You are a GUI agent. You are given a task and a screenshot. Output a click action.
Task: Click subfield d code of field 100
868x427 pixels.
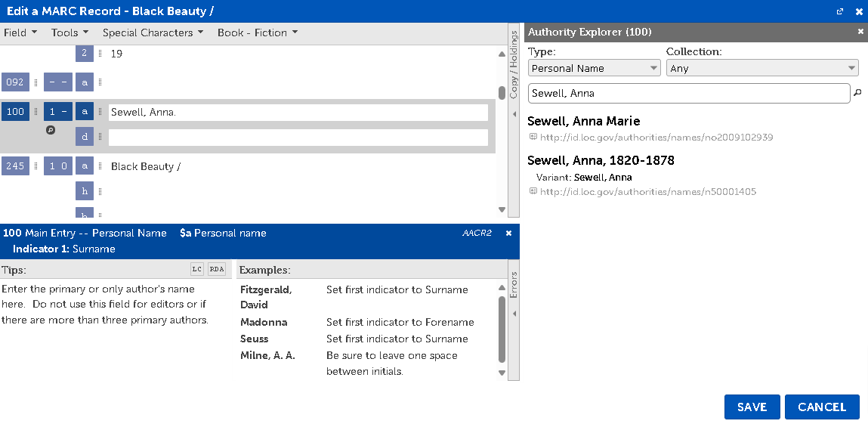click(x=85, y=138)
